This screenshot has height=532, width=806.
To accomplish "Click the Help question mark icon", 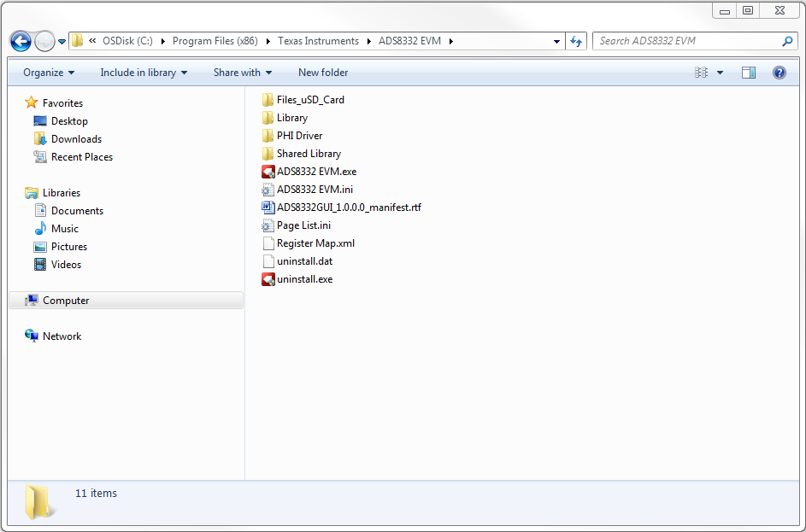I will (x=779, y=73).
